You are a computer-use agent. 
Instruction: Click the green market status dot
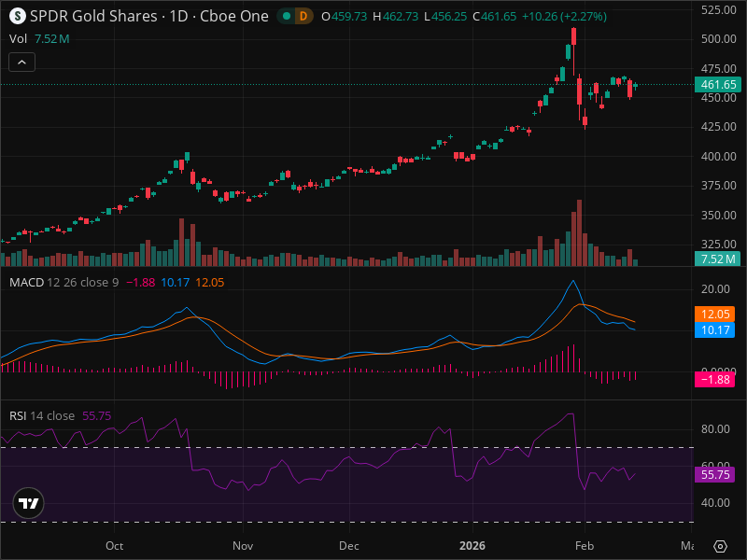pyautogui.click(x=287, y=16)
